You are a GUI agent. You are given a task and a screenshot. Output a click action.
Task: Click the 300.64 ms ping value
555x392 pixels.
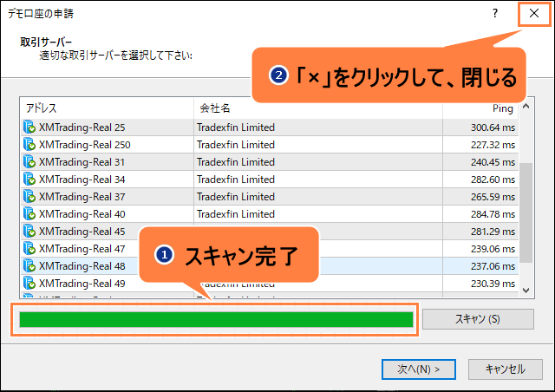[493, 127]
